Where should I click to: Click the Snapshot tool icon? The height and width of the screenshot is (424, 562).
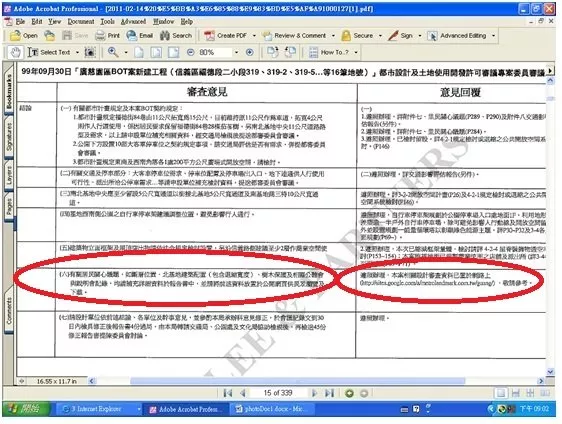click(90, 52)
